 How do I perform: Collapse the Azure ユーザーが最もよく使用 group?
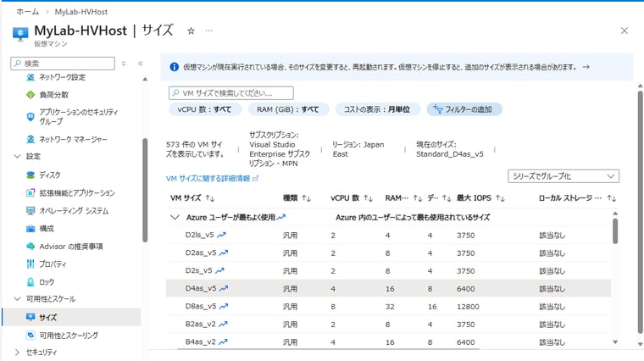point(175,217)
